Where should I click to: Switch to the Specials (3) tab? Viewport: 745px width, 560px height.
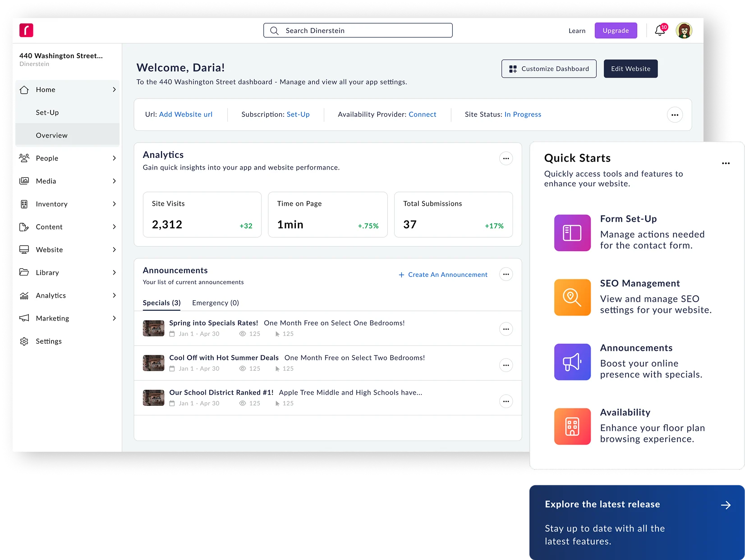[x=161, y=303]
